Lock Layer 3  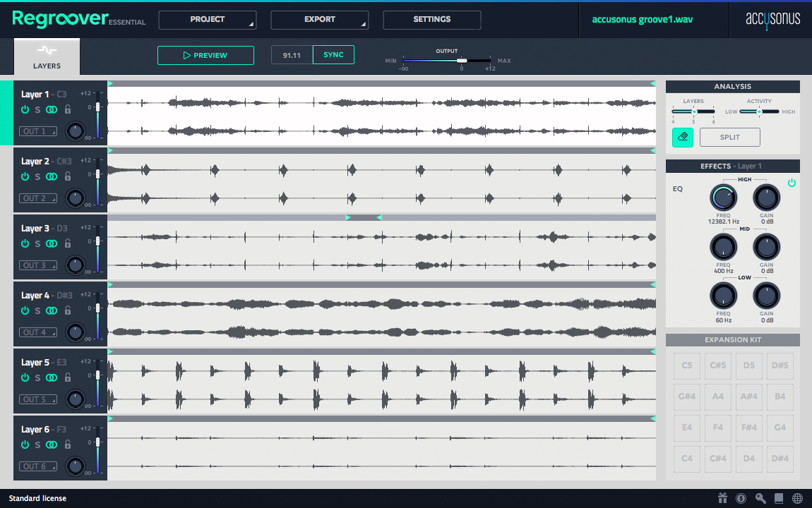(67, 243)
